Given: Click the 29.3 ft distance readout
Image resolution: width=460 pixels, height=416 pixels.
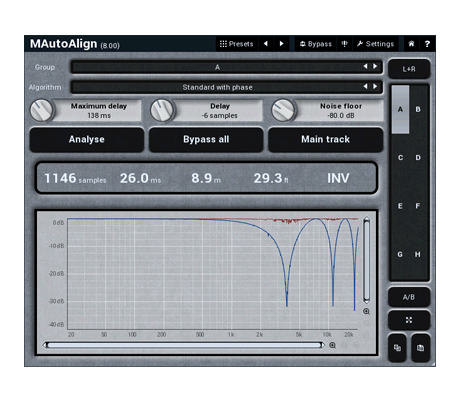Looking at the screenshot, I should coord(271,178).
